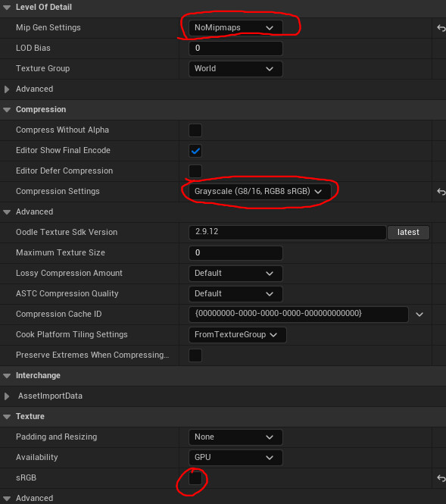
Task: Collapse the Level Of Detail section
Action: [7, 8]
